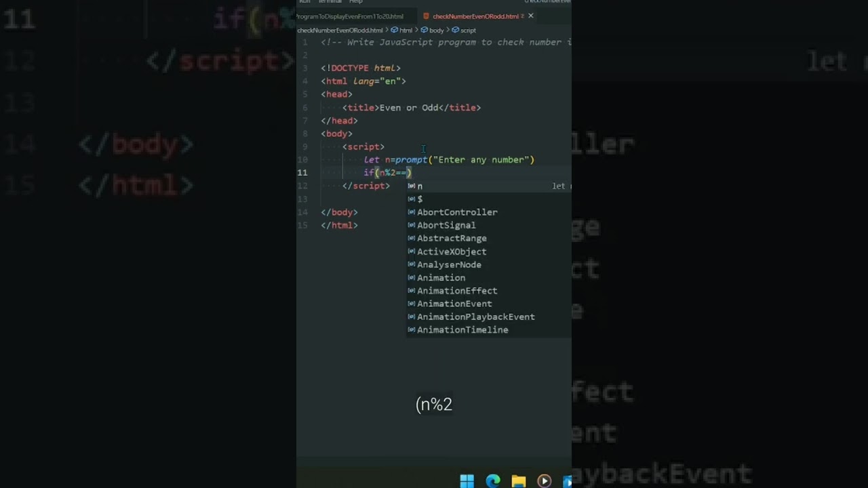The width and height of the screenshot is (868, 488).
Task: Pick AnimationEvent from suggestions
Action: click(x=489, y=304)
